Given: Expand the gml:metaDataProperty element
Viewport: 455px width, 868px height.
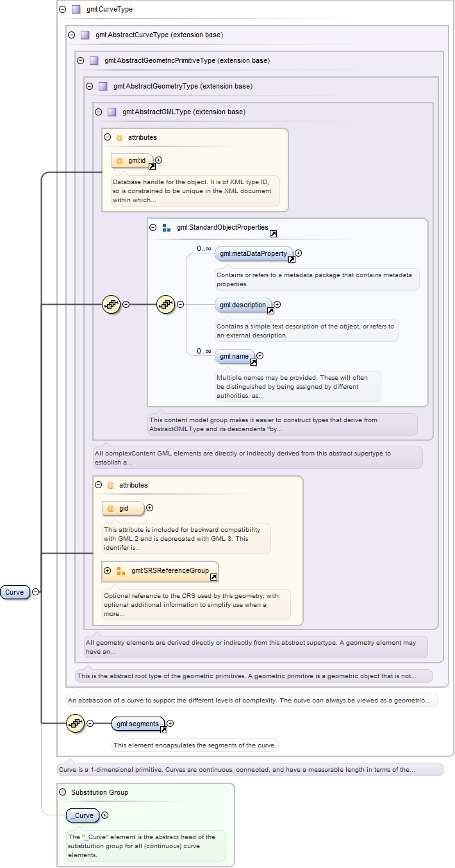Looking at the screenshot, I should (x=298, y=253).
